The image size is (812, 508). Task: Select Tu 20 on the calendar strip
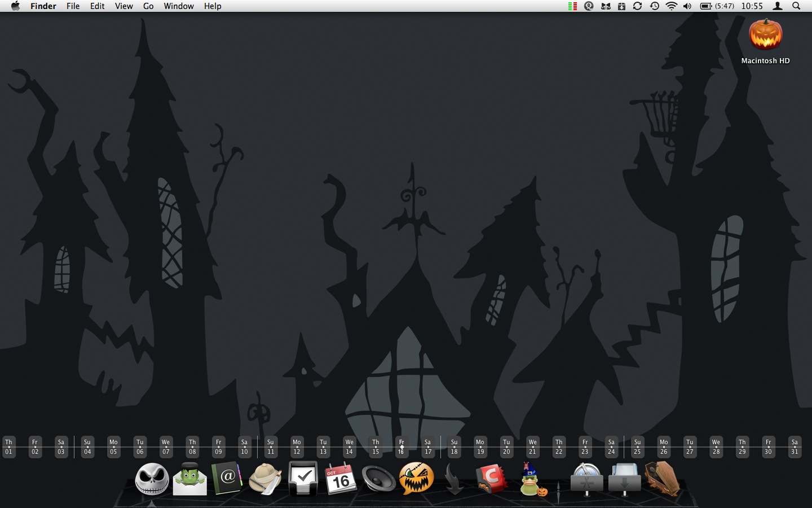coord(506,447)
